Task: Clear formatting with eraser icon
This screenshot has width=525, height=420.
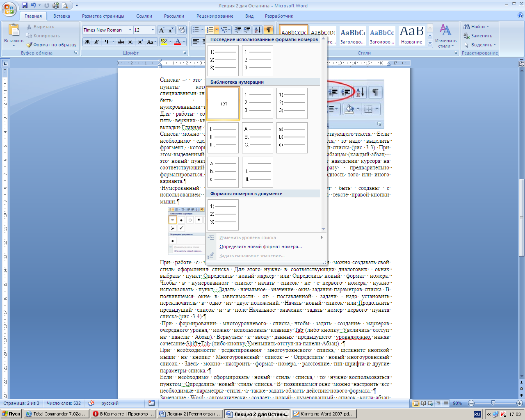Action: pyautogui.click(x=183, y=30)
